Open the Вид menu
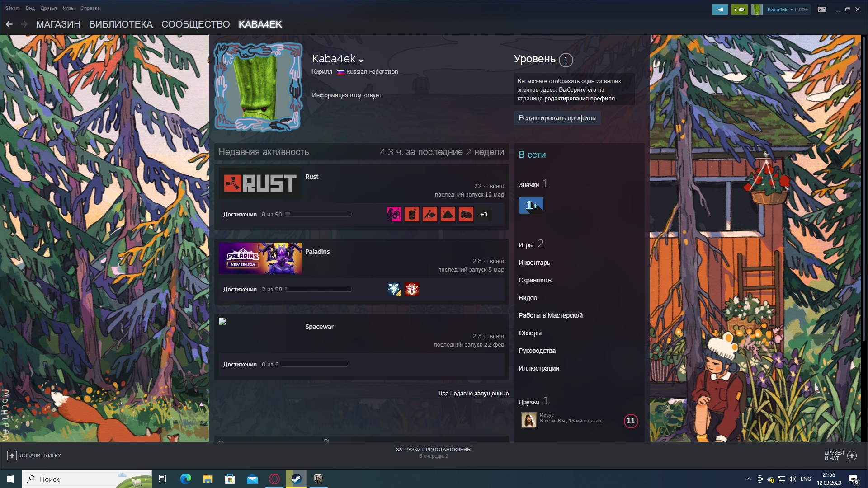This screenshot has width=868, height=488. click(x=30, y=8)
